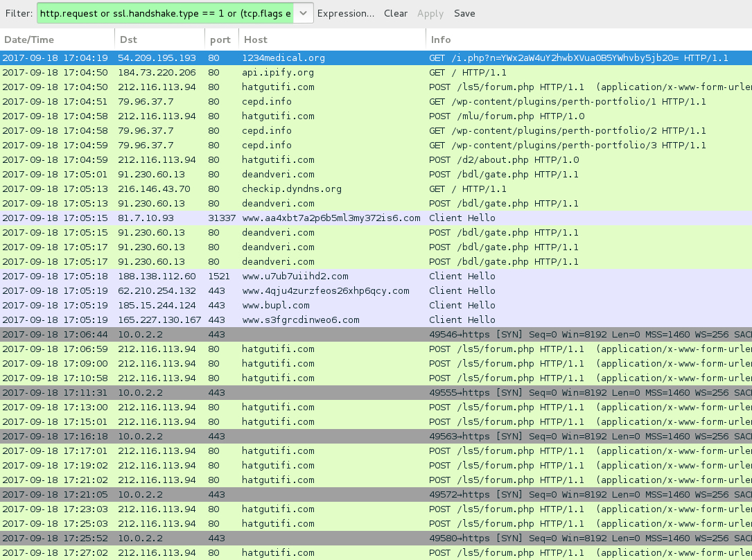
Task: Click destination IP 81.7.10.93
Action: [146, 218]
